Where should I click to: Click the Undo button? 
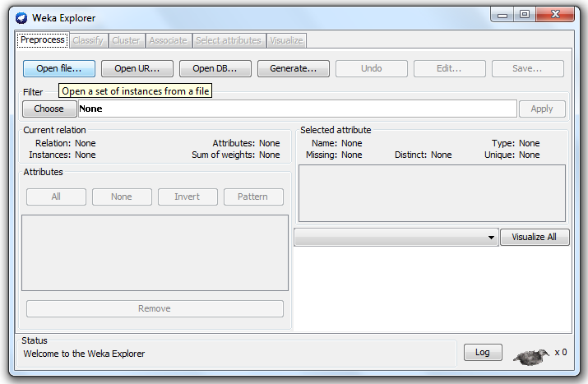[372, 68]
